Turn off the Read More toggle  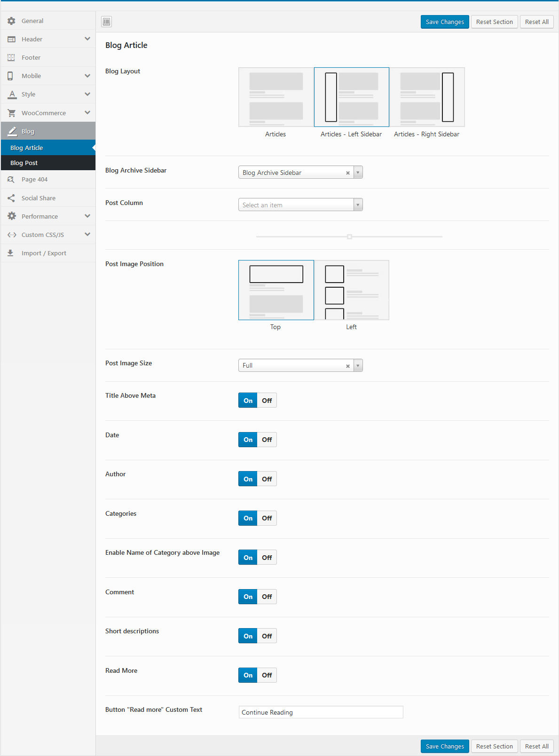[267, 675]
